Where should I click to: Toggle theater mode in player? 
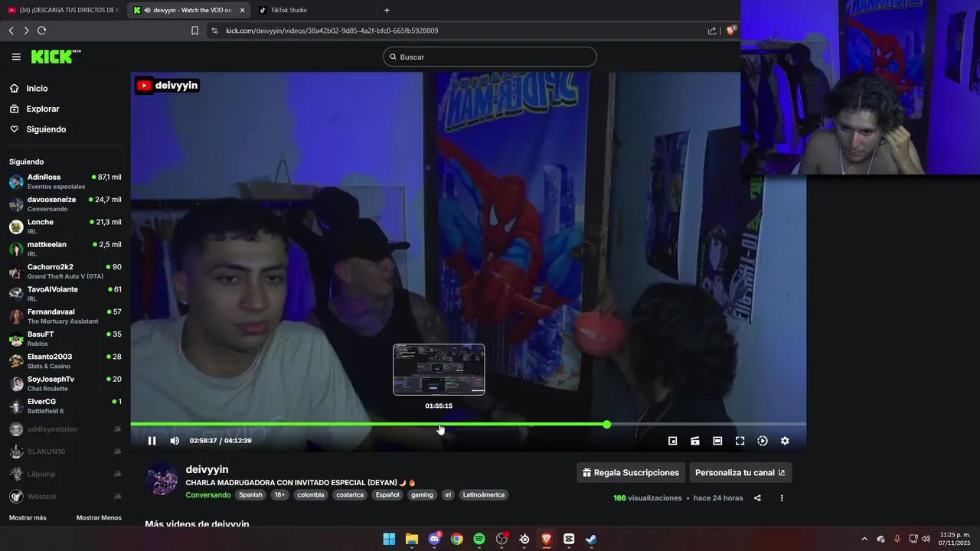coord(717,441)
